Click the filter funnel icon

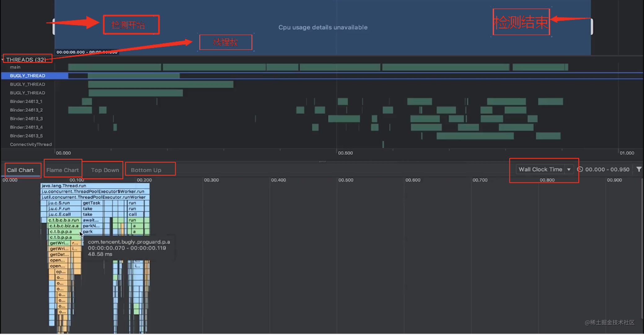coord(639,169)
